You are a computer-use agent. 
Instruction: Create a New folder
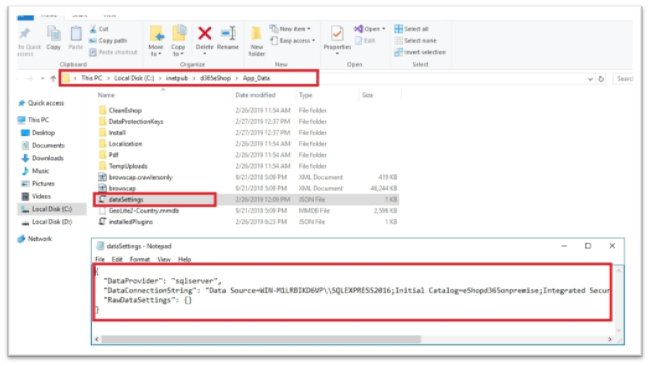point(257,41)
